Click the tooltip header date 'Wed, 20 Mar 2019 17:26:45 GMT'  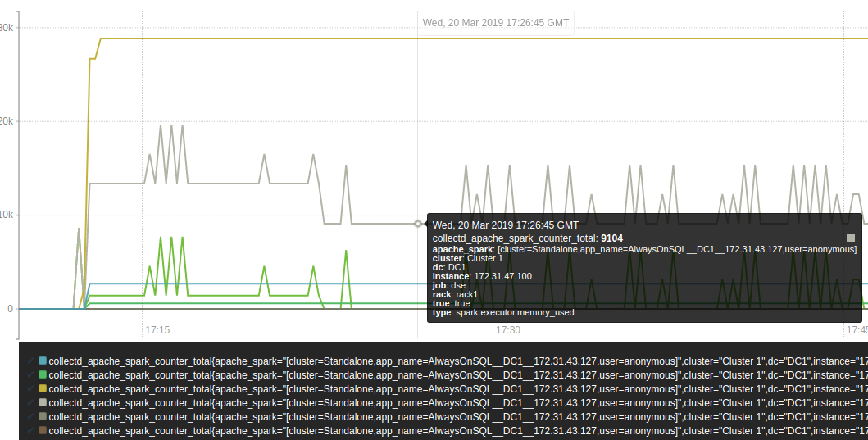pos(506,225)
